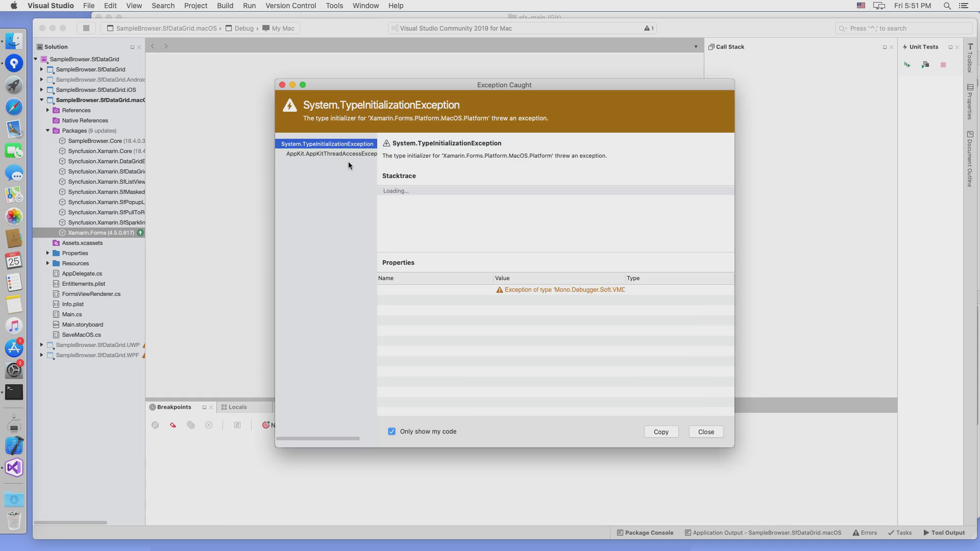
Task: Expand the Properties folder in solution tree
Action: click(x=48, y=253)
